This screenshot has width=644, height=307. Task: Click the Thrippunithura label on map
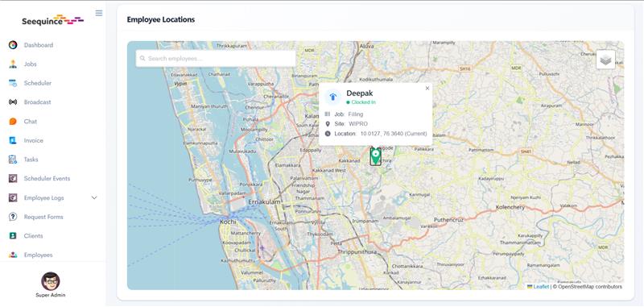click(x=357, y=252)
